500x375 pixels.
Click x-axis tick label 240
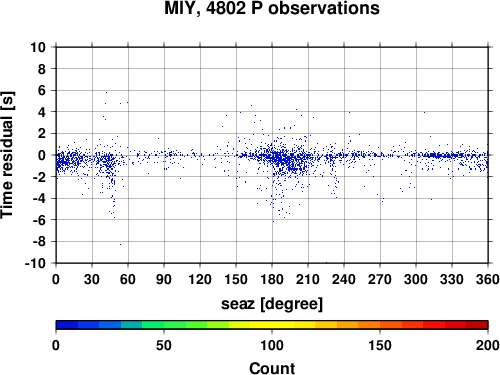(x=344, y=279)
